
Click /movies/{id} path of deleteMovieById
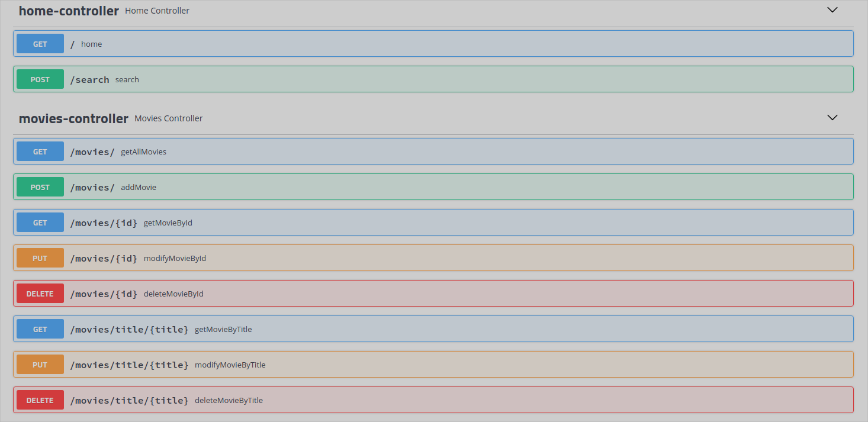click(104, 294)
